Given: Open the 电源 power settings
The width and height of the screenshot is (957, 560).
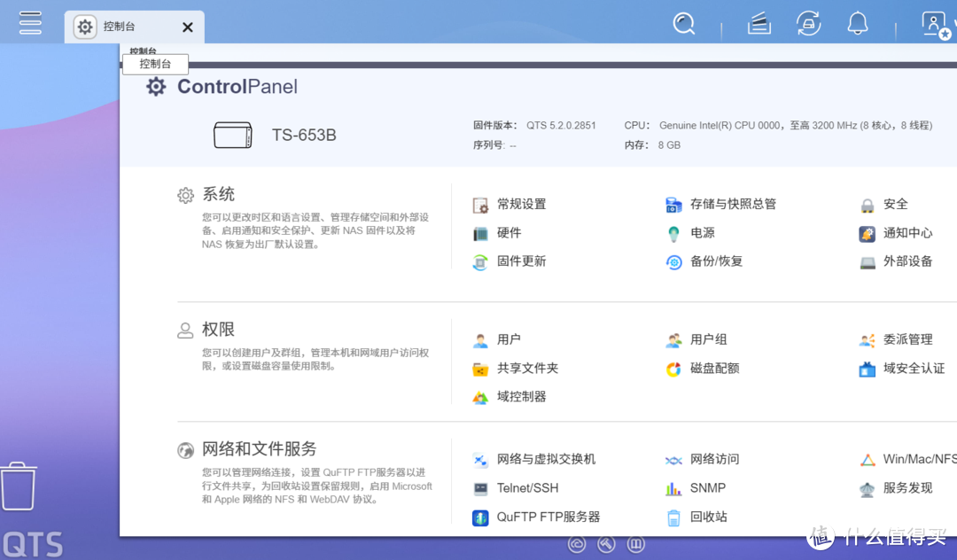Looking at the screenshot, I should 702,233.
